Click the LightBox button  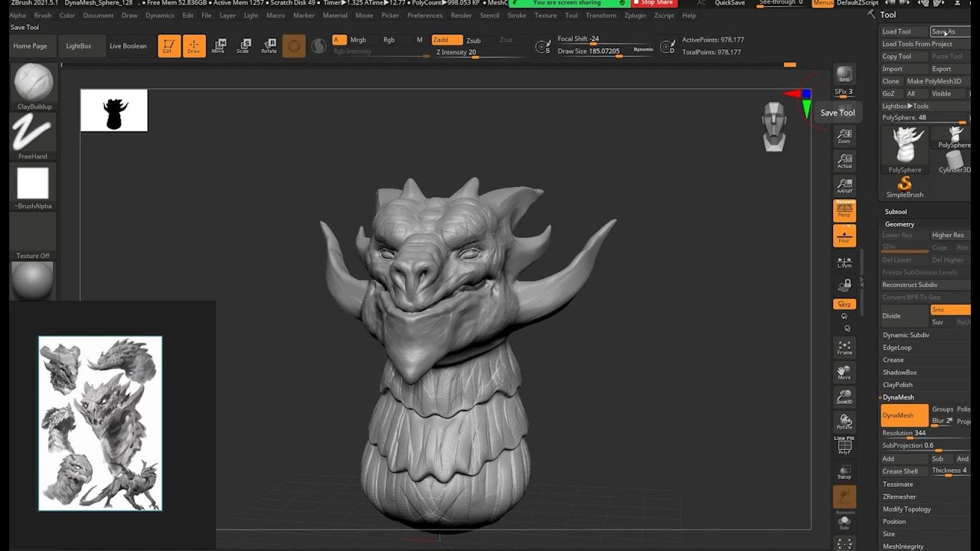pyautogui.click(x=79, y=46)
